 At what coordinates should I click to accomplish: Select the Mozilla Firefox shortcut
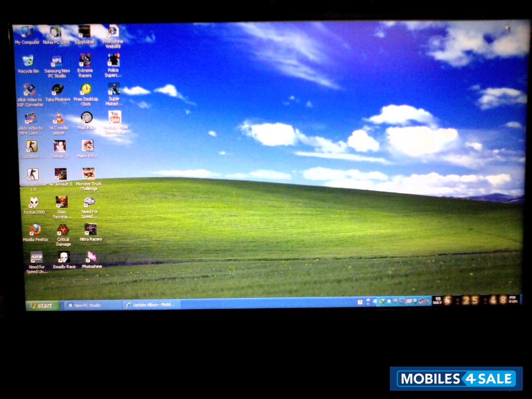[x=35, y=230]
